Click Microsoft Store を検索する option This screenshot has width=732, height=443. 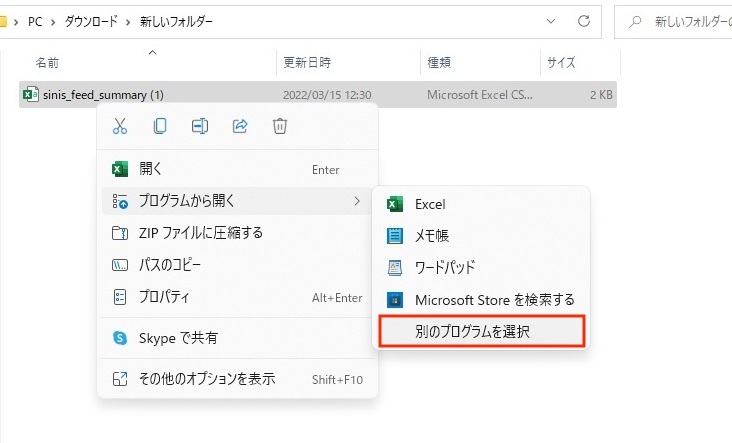click(x=494, y=300)
